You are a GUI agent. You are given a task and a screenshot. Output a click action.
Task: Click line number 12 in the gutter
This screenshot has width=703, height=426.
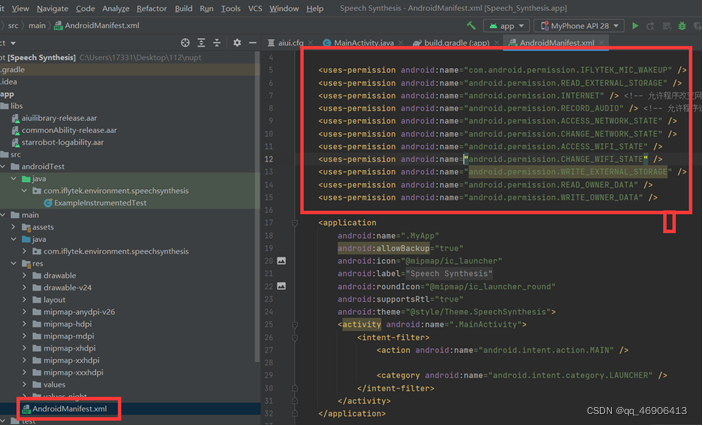point(269,159)
